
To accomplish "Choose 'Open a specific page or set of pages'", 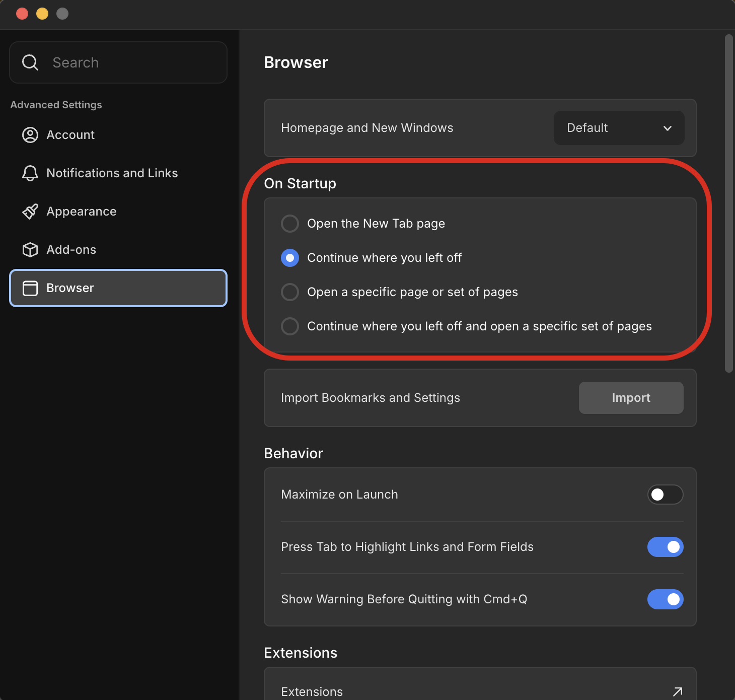I will [x=290, y=292].
